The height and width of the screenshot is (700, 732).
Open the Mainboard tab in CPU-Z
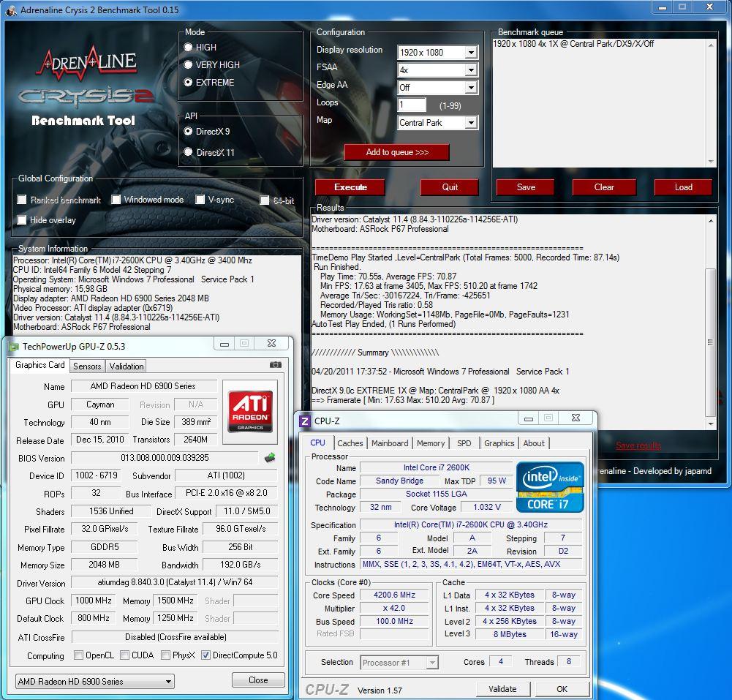[x=390, y=443]
